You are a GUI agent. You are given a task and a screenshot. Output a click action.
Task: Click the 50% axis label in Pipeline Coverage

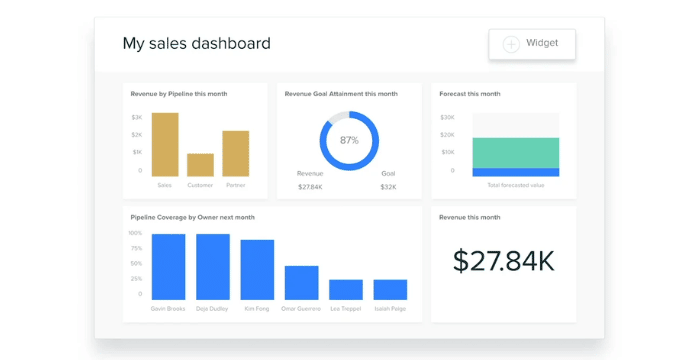click(136, 264)
